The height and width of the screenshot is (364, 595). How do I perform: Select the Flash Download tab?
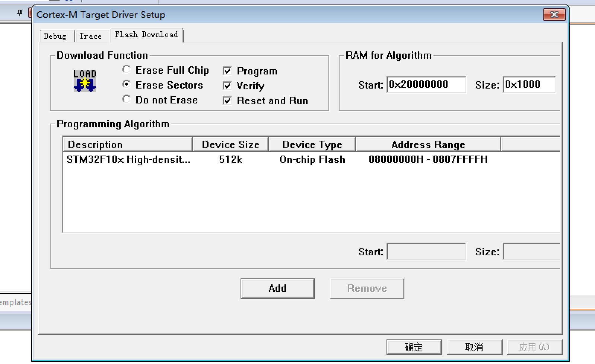point(146,35)
